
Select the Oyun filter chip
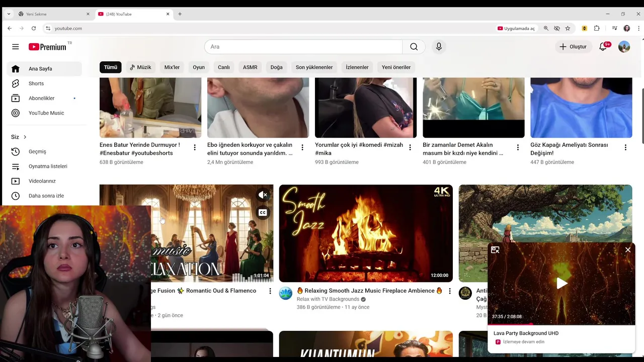[x=199, y=67]
